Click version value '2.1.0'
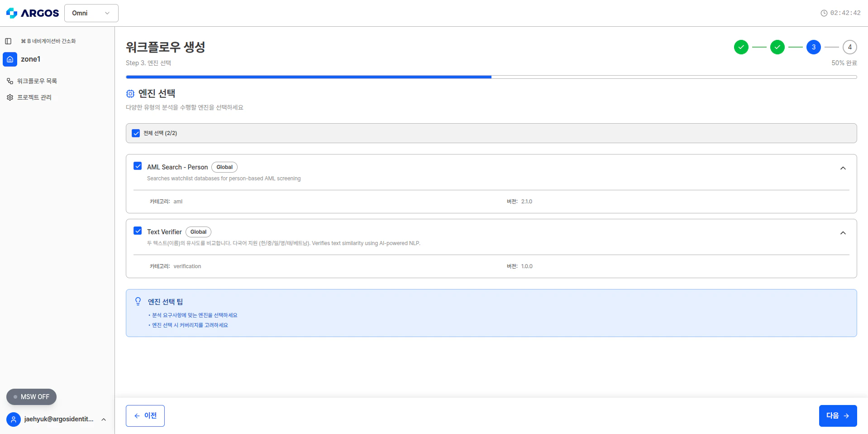The width and height of the screenshot is (868, 434). click(x=527, y=202)
